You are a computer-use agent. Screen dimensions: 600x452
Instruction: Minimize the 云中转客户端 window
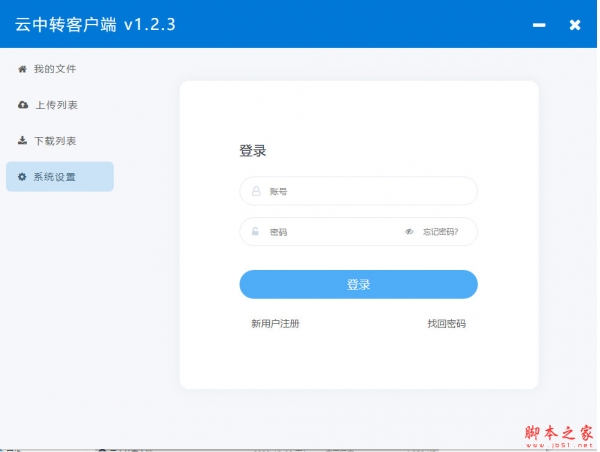click(539, 25)
